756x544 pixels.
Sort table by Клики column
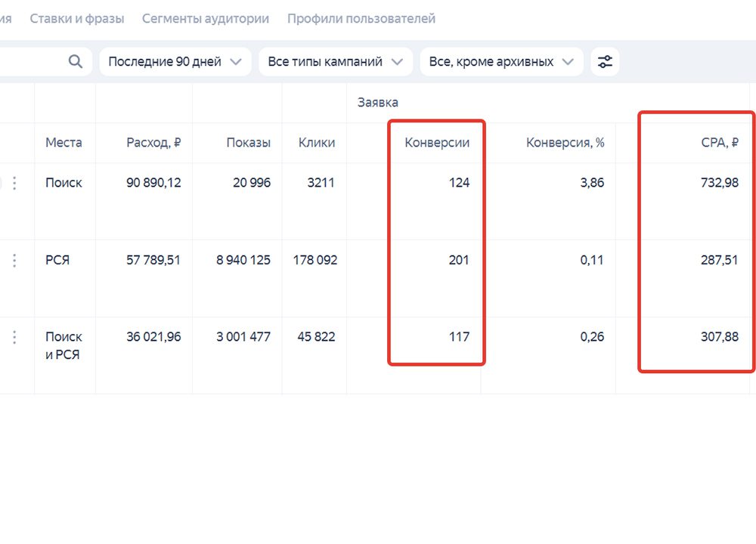[x=316, y=142]
